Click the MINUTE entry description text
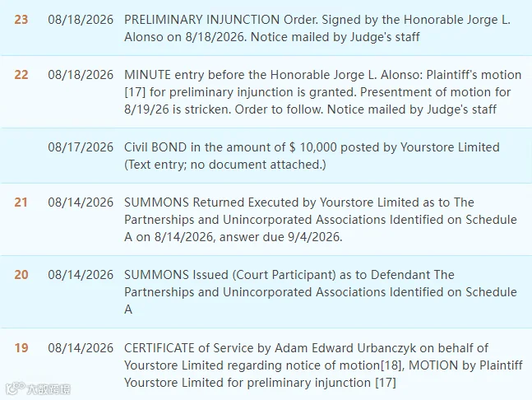532x400 pixels. (x=322, y=92)
